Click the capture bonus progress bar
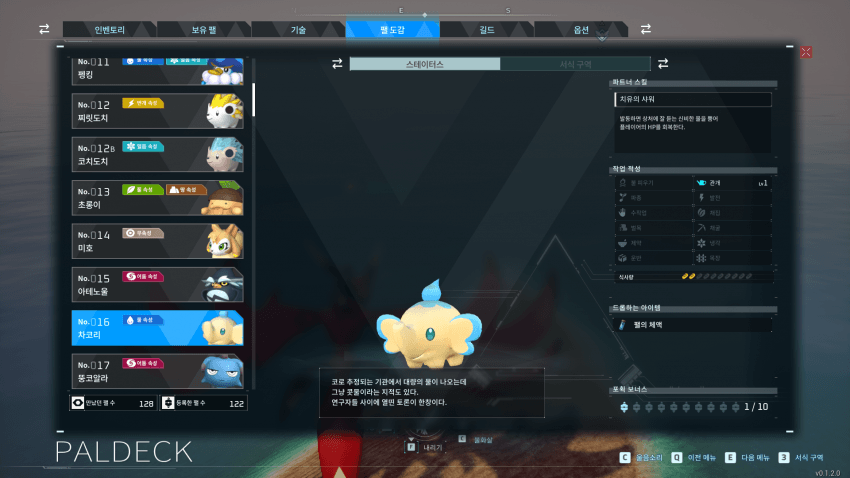850x478 pixels. [x=680, y=407]
